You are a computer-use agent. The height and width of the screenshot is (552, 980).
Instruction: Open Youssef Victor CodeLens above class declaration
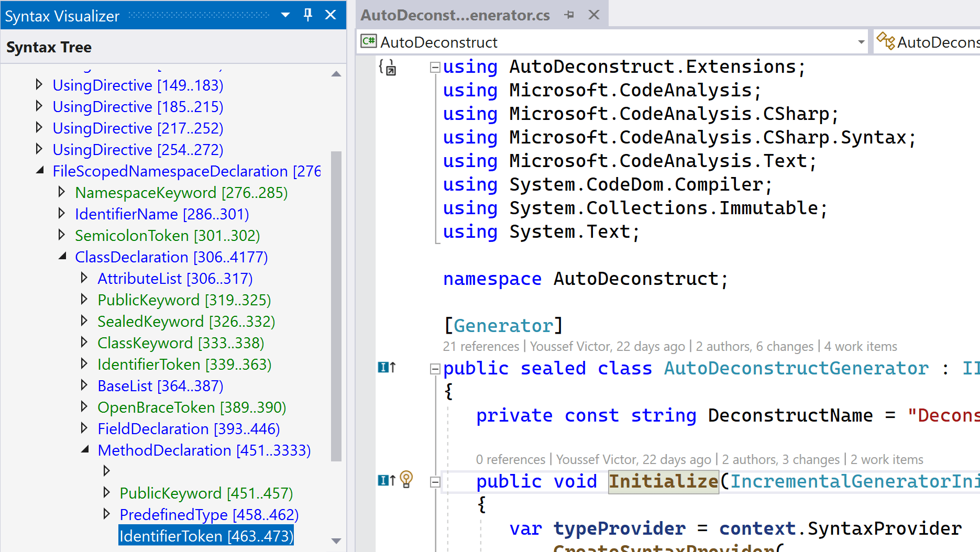pyautogui.click(x=608, y=347)
